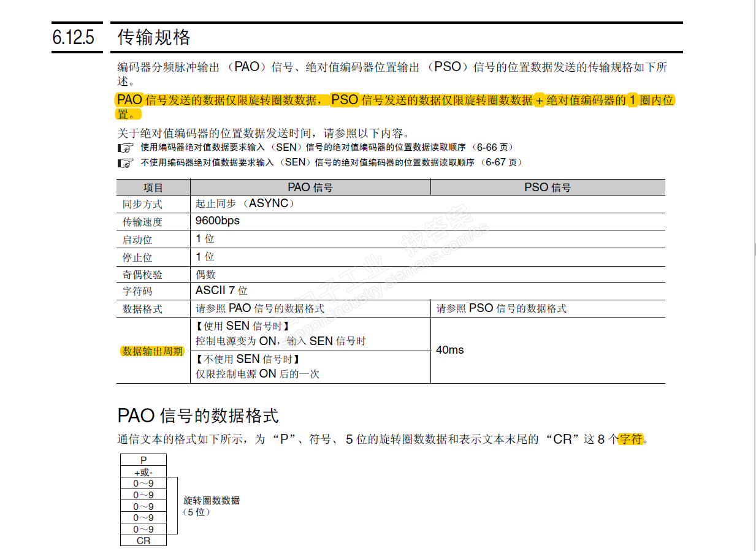Open the reference link ending with (6-66 页)
This screenshot has height=551, width=756.
(327, 147)
